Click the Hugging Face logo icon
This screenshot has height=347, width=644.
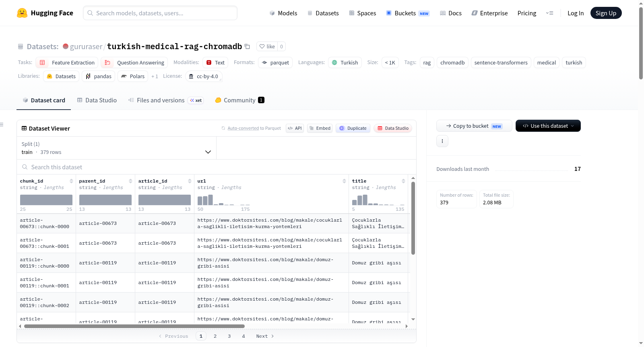pyautogui.click(x=22, y=13)
